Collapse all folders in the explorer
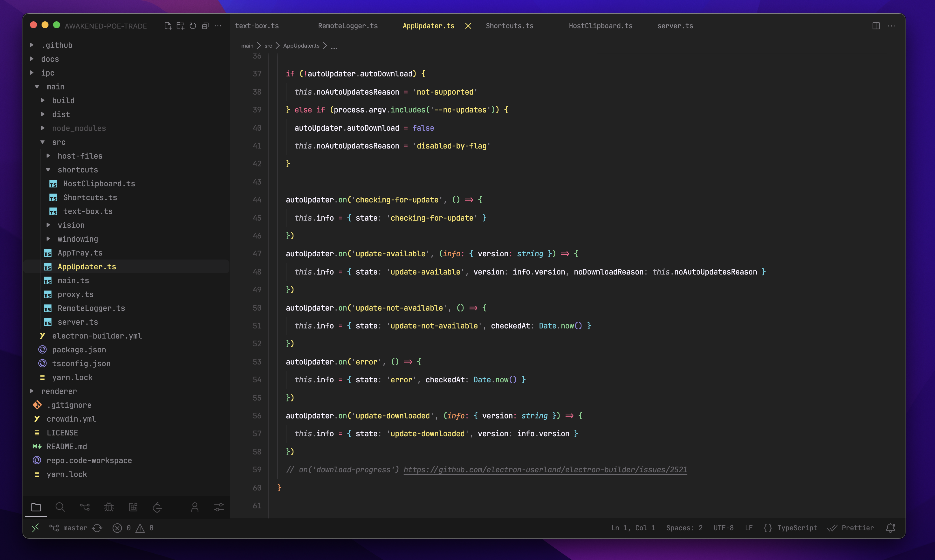The height and width of the screenshot is (560, 935). click(x=205, y=26)
